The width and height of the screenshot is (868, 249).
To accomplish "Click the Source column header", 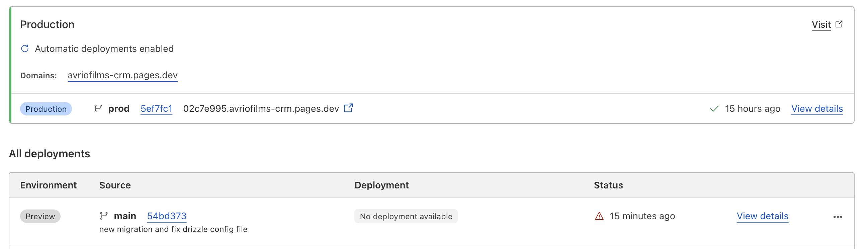I will (x=115, y=185).
